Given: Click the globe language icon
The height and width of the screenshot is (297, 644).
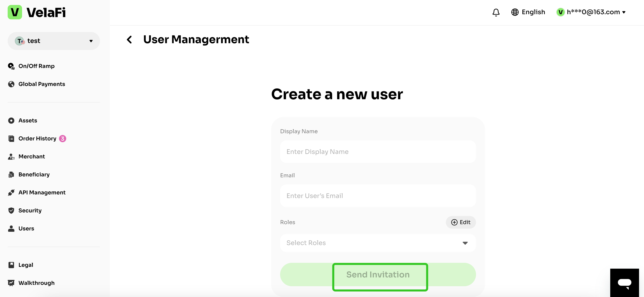Looking at the screenshot, I should [x=515, y=12].
